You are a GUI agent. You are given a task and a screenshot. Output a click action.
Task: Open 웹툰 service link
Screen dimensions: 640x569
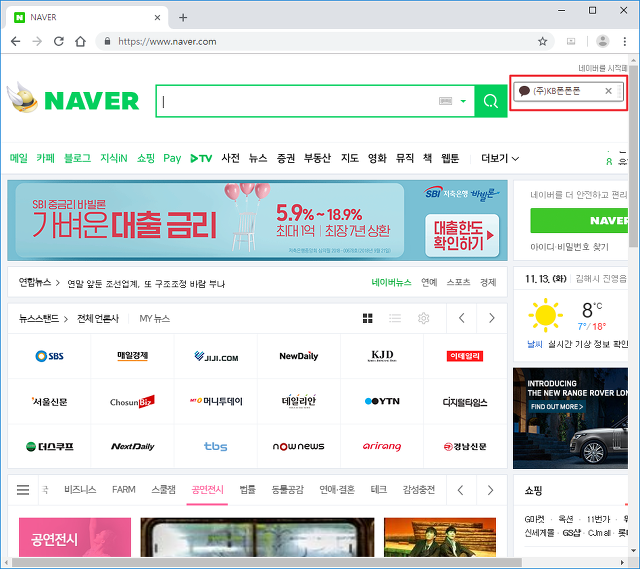point(450,158)
